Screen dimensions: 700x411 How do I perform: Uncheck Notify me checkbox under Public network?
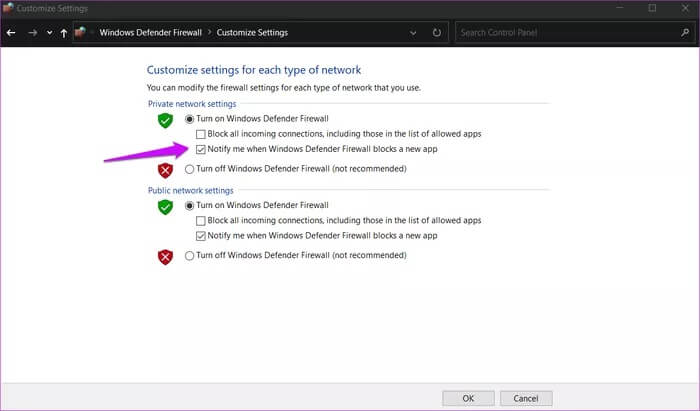click(201, 236)
